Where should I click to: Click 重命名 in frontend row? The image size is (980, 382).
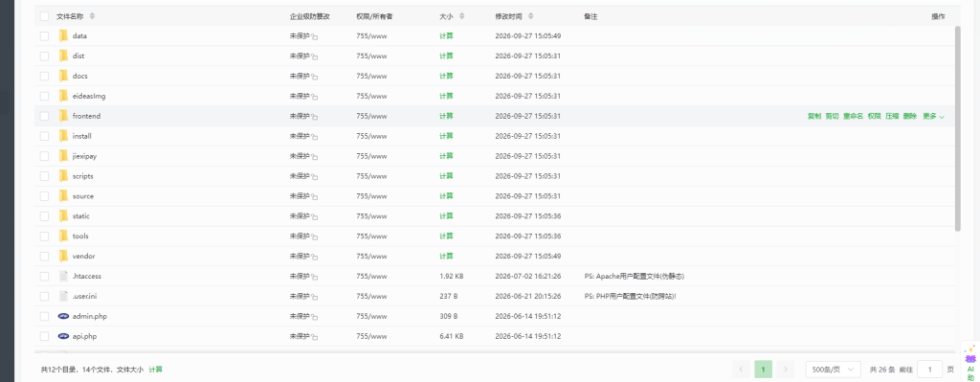point(853,116)
